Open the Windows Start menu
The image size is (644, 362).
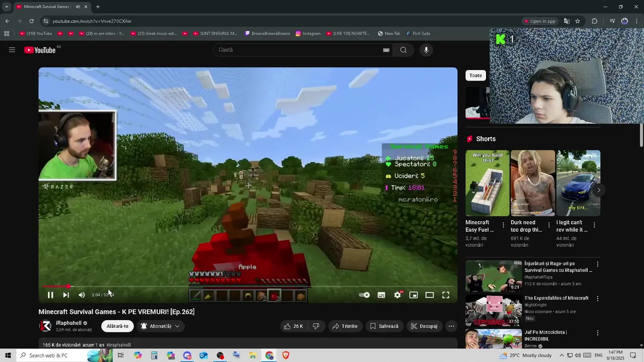[8, 355]
